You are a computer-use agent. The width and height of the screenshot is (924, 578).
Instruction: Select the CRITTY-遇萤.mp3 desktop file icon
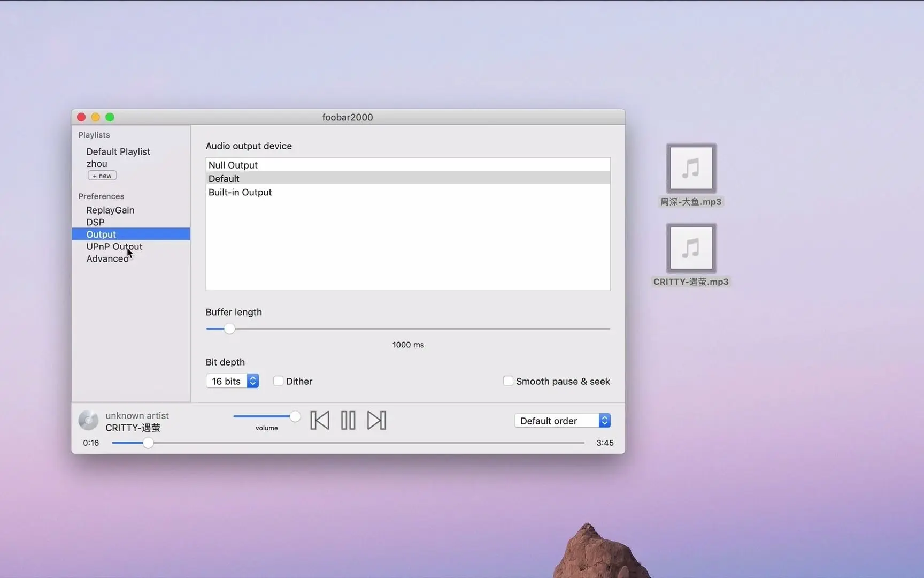click(x=691, y=248)
